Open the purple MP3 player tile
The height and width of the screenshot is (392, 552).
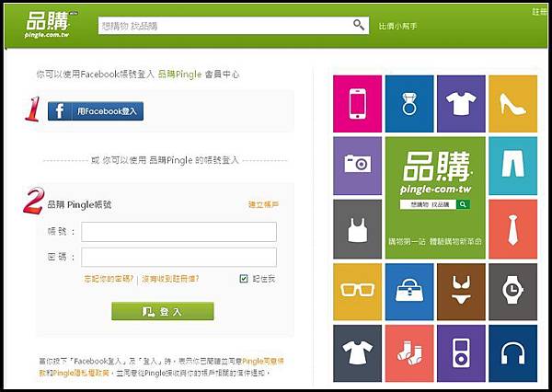pos(461,353)
